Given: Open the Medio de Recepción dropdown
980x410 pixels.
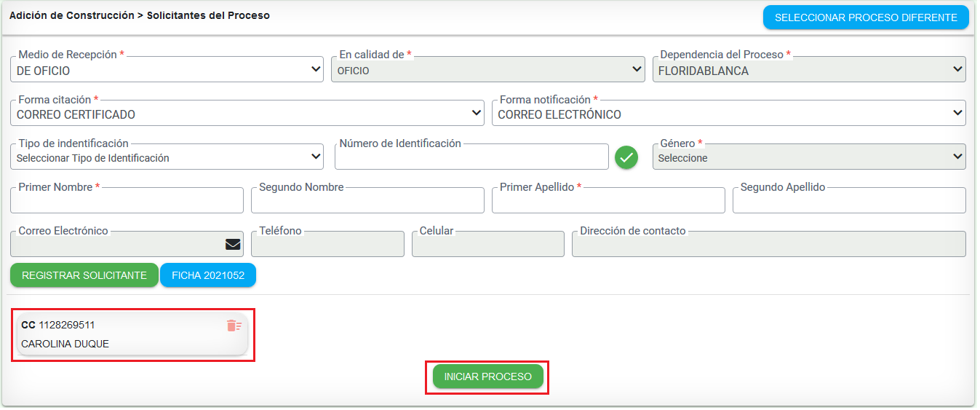Looking at the screenshot, I should 167,69.
